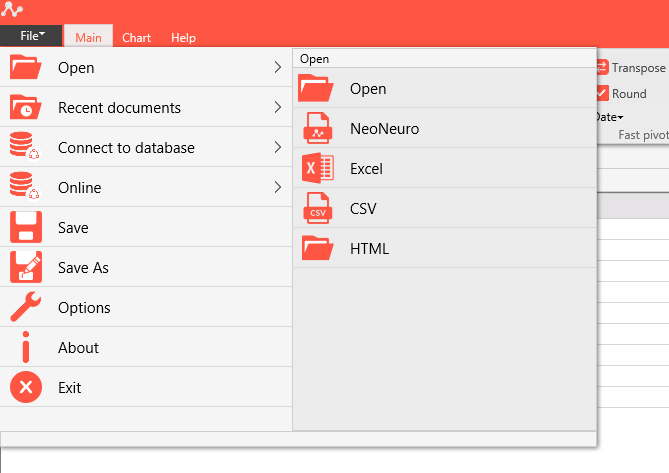Click the Exit red X icon
The image size is (669, 473).
click(x=26, y=387)
